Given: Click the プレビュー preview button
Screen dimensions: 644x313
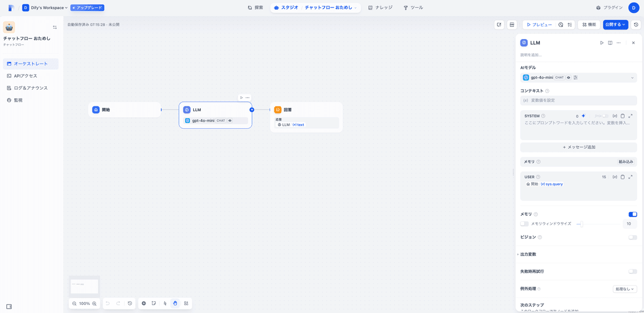Looking at the screenshot, I should pyautogui.click(x=539, y=25).
